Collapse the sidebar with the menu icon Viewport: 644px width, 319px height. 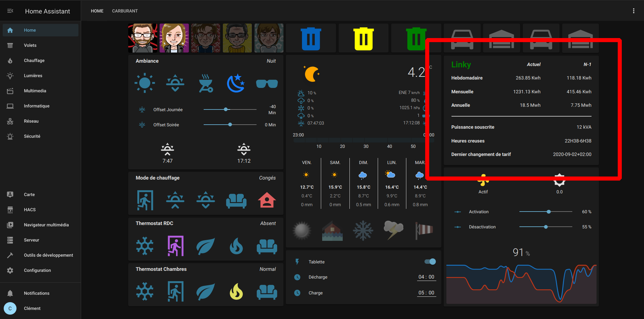click(x=10, y=11)
